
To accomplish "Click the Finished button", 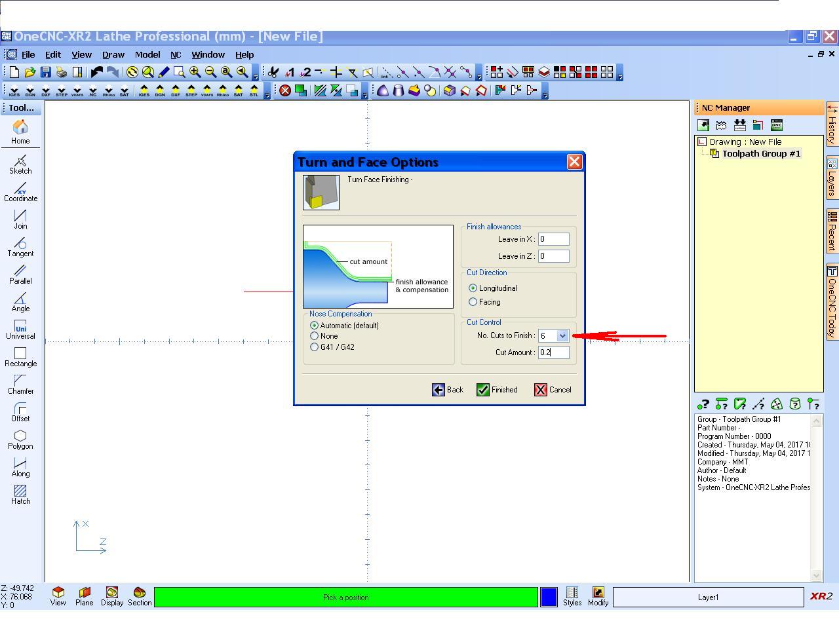I will coord(497,390).
